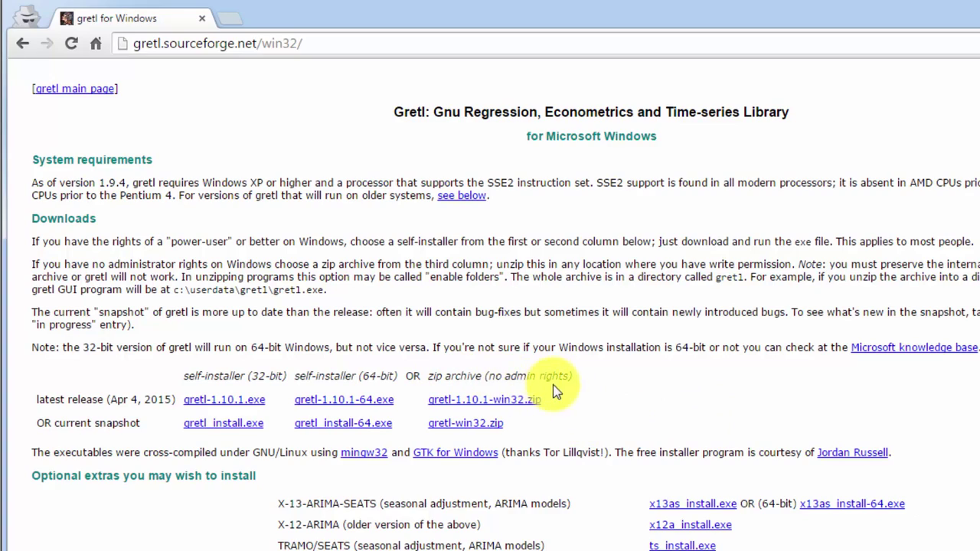Download x13as_install.exe
Screen dimensions: 980x551
coord(693,504)
